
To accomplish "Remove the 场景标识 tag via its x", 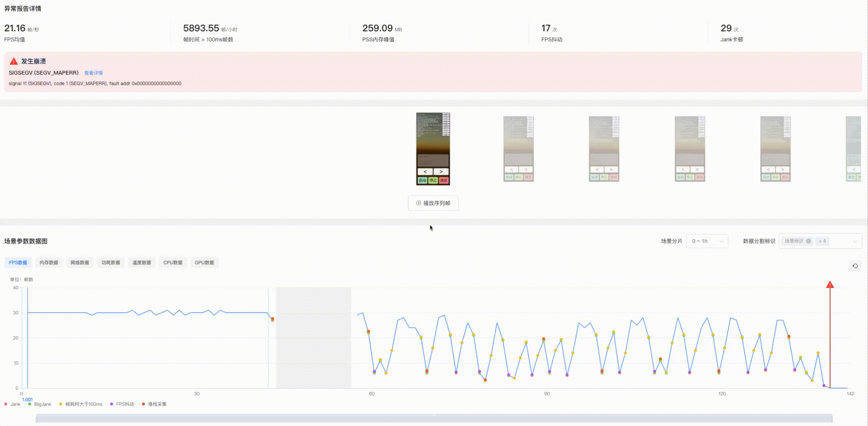I will [x=808, y=241].
